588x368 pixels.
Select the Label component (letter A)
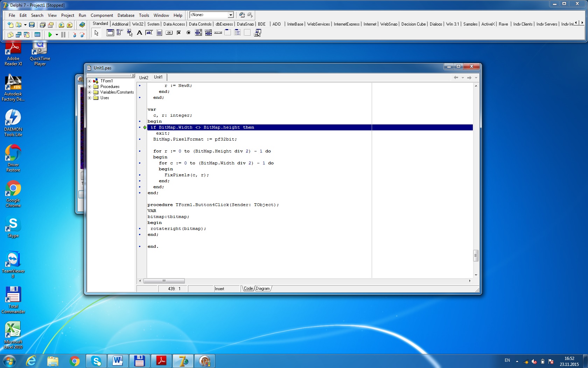click(x=139, y=33)
